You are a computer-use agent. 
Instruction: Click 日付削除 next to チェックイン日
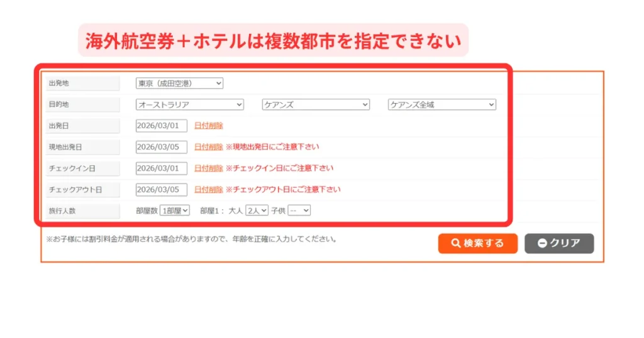coord(208,168)
